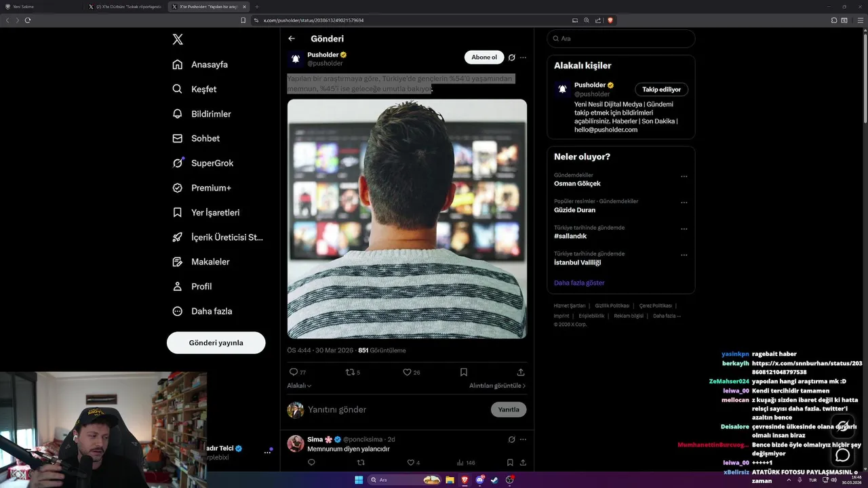Open options for İstanbul Valiliği trend
The image size is (868, 488).
684,255
